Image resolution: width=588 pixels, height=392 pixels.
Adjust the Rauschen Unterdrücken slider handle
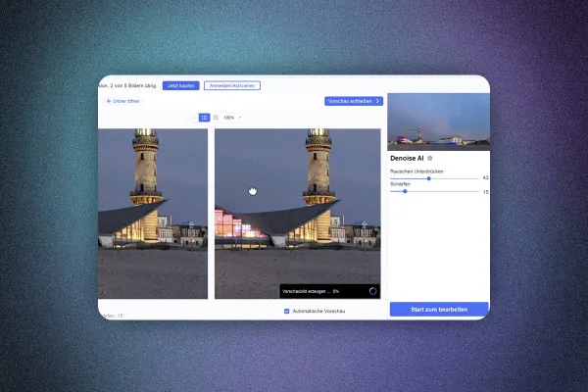click(x=428, y=178)
